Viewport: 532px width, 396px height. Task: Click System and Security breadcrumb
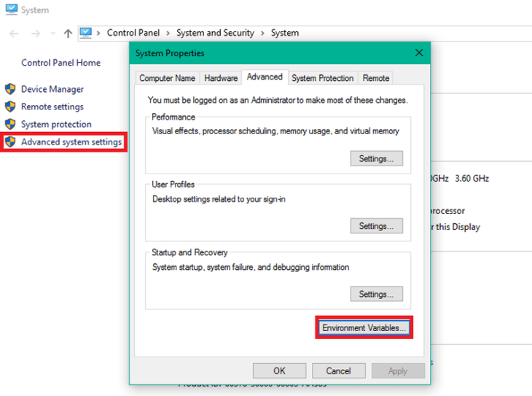pyautogui.click(x=215, y=33)
